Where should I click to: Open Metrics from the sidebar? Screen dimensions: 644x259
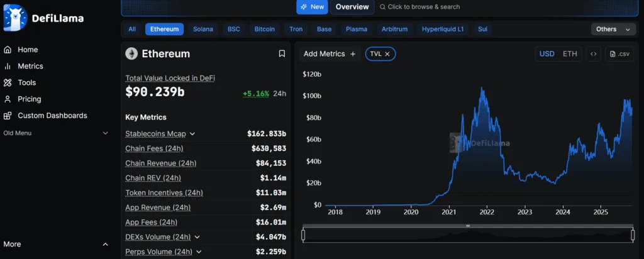(x=30, y=66)
